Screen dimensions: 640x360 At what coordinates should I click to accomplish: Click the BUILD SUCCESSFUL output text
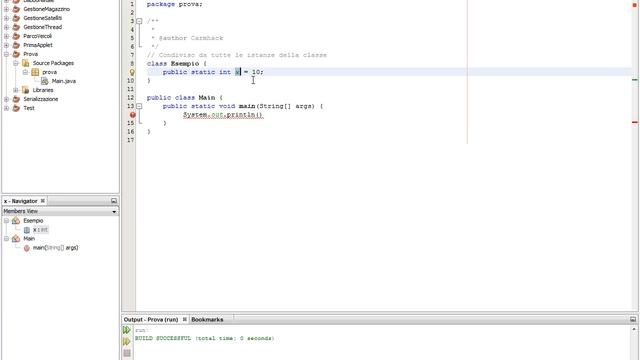[204, 338]
